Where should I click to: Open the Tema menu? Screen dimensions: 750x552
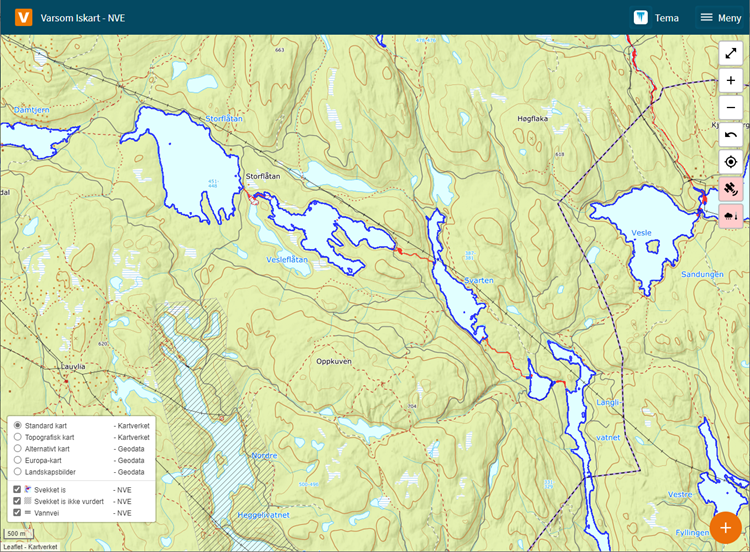coord(656,17)
